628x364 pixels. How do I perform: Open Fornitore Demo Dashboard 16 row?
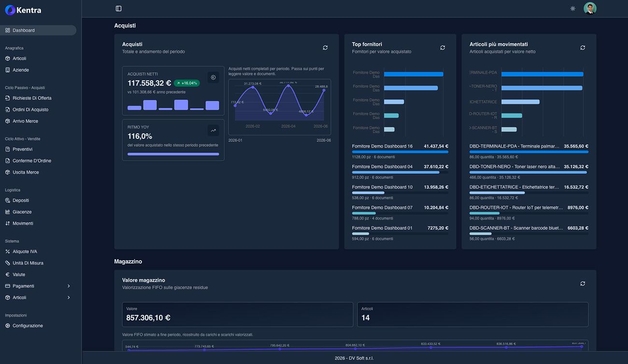400,151
